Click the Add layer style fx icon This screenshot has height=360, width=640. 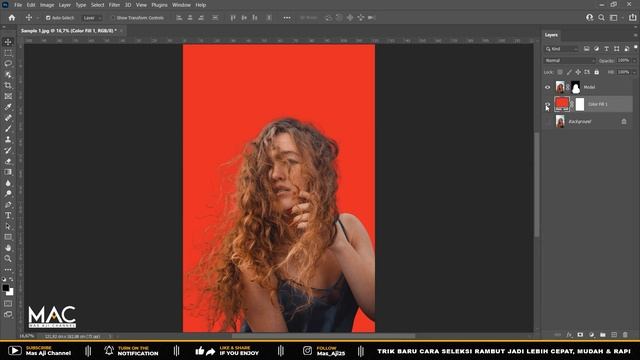click(x=569, y=335)
